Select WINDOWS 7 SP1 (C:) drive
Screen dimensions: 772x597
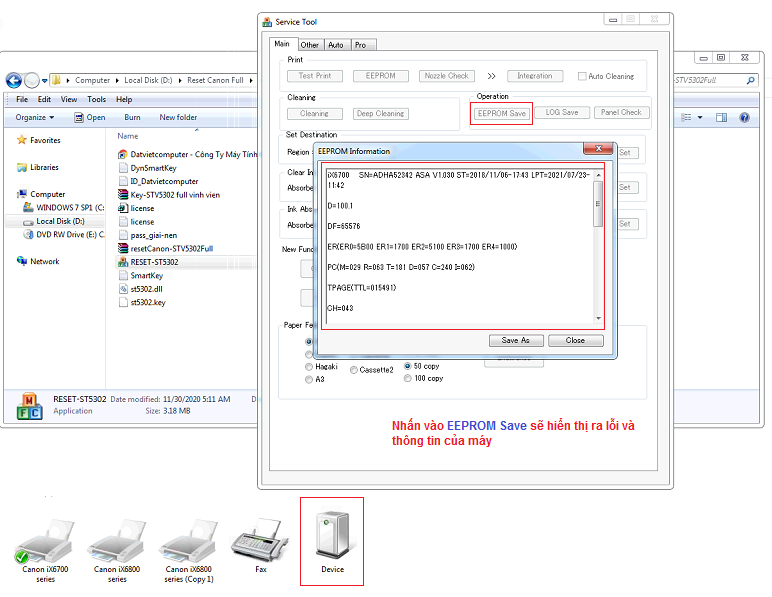click(64, 208)
